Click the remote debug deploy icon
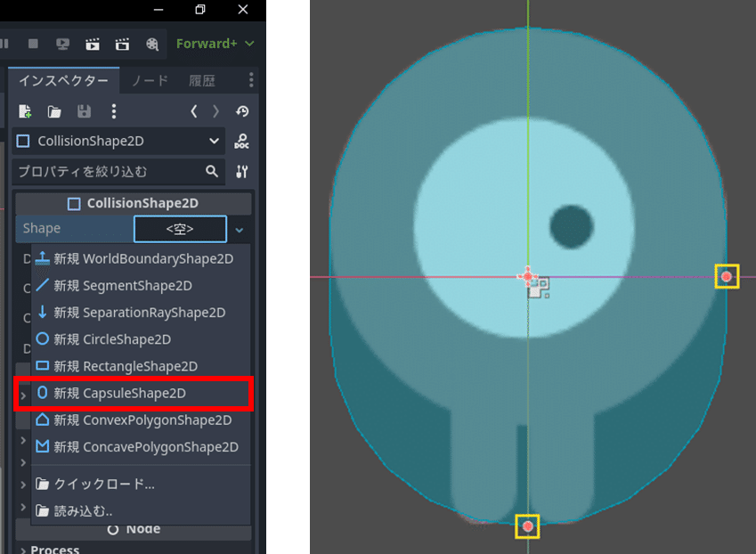 62,45
